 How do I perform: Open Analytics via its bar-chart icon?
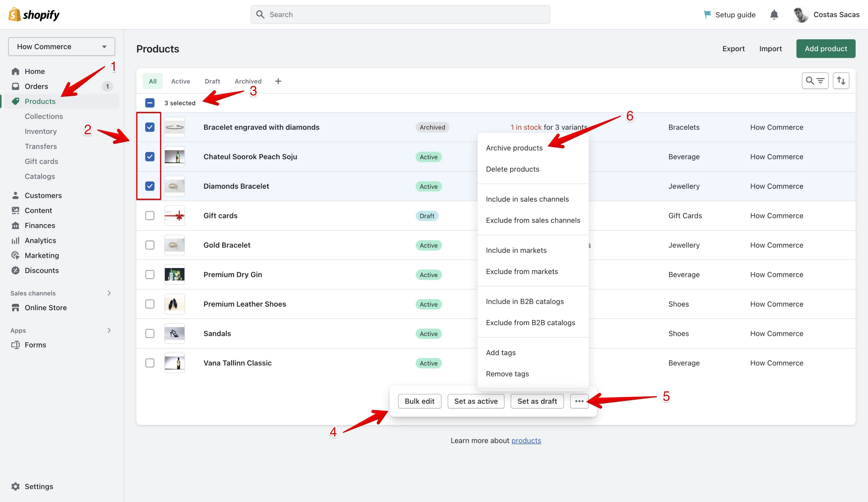pyautogui.click(x=15, y=241)
